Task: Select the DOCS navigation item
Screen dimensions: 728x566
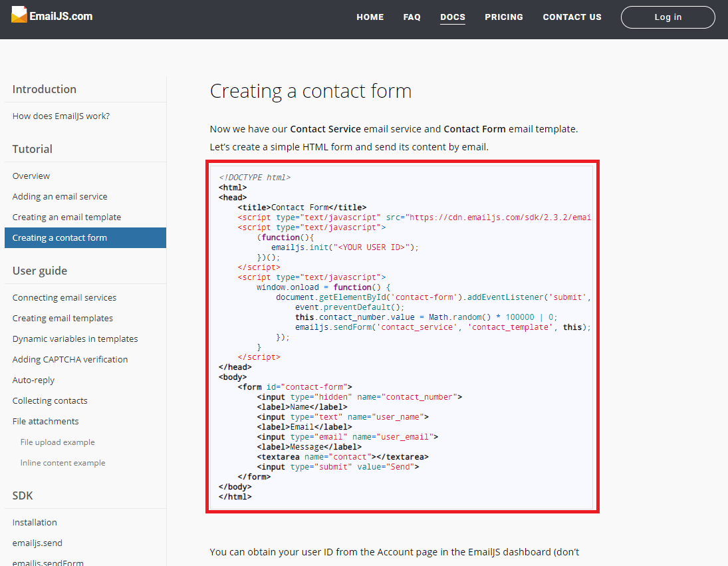Action: tap(453, 17)
